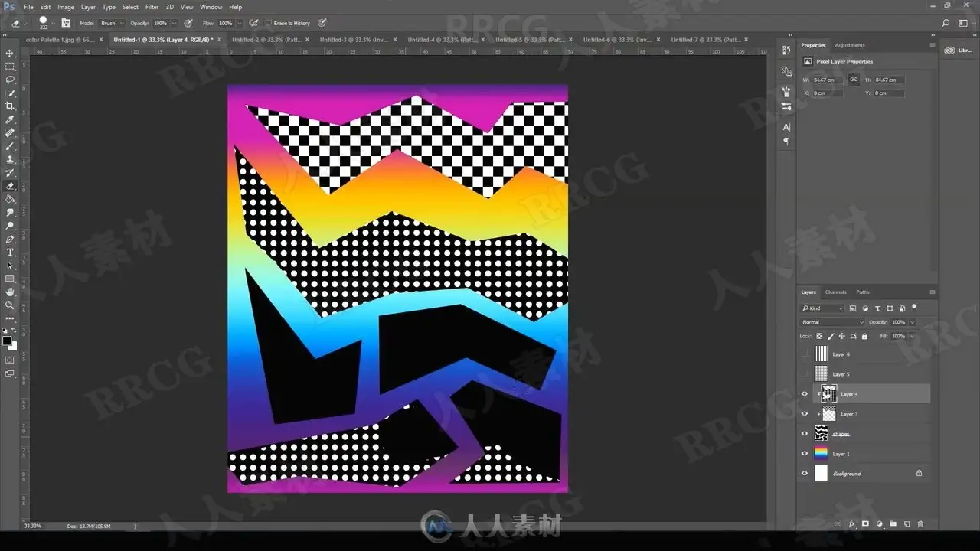
Task: Select the Clone Stamp tool
Action: pos(10,159)
